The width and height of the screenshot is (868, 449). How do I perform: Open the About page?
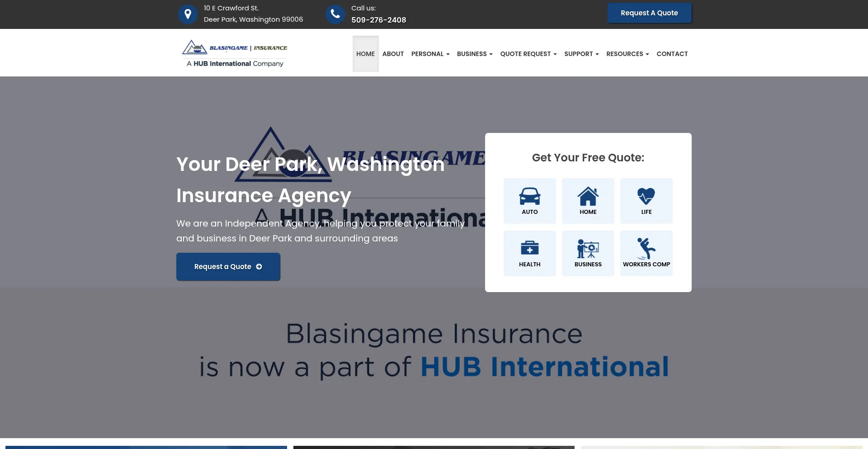(393, 54)
